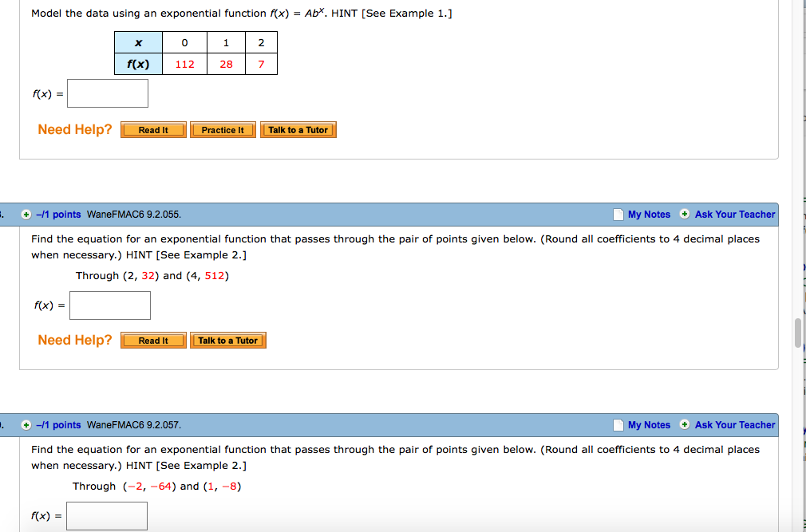Click table cell value 28

[x=226, y=64]
